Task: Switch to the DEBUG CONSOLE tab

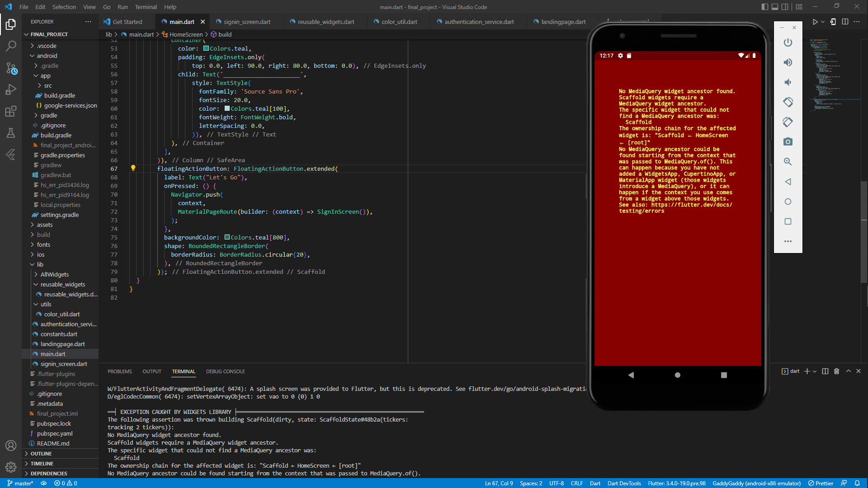Action: (225, 371)
